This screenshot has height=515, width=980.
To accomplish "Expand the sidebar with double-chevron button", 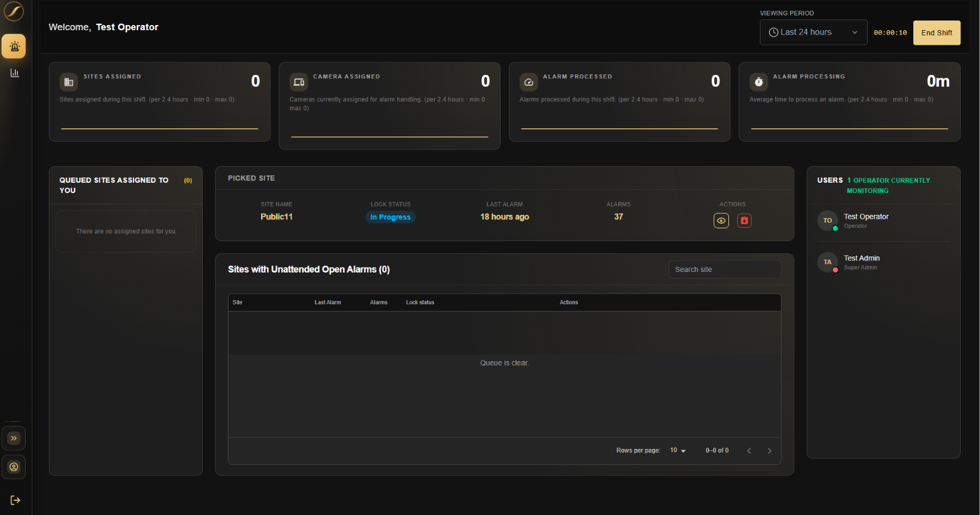I will pyautogui.click(x=13, y=438).
